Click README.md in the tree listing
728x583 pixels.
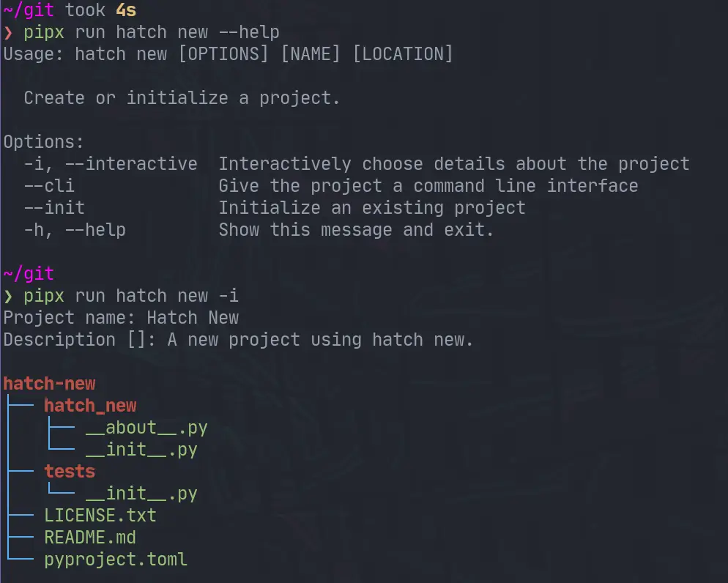[90, 538]
